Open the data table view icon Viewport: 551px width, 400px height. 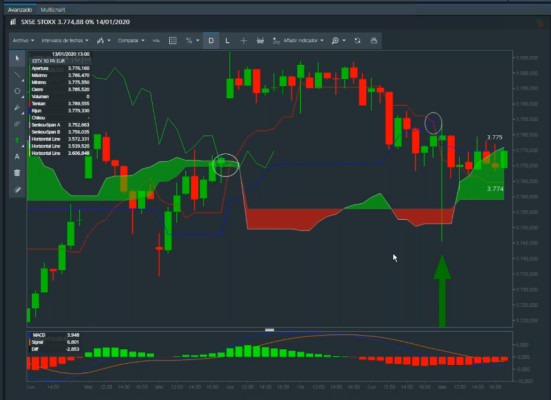(173, 41)
